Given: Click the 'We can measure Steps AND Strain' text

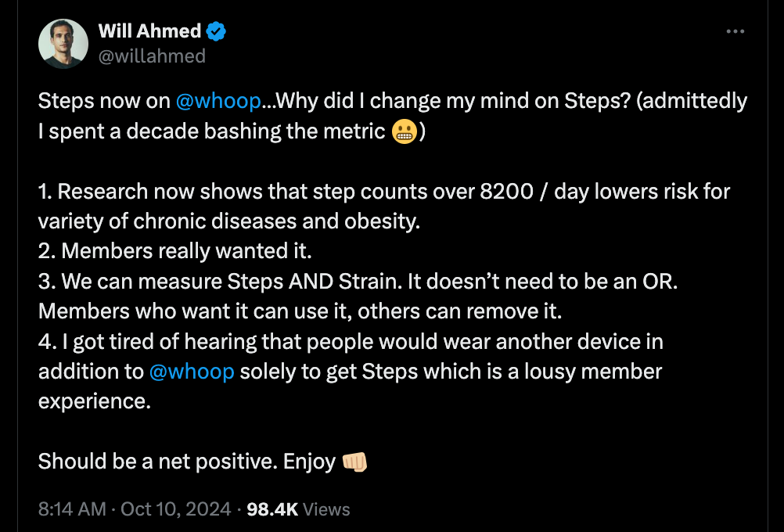Looking at the screenshot, I should pos(235,282).
